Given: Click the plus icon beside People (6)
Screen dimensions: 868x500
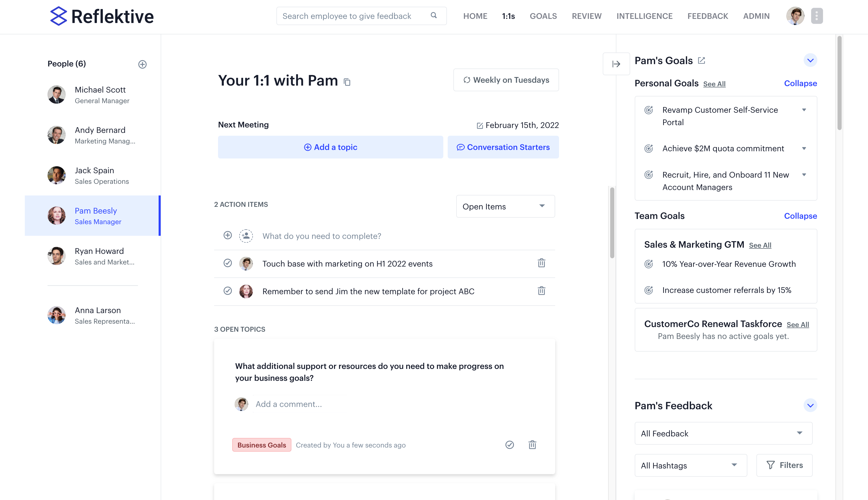Looking at the screenshot, I should pos(142,64).
